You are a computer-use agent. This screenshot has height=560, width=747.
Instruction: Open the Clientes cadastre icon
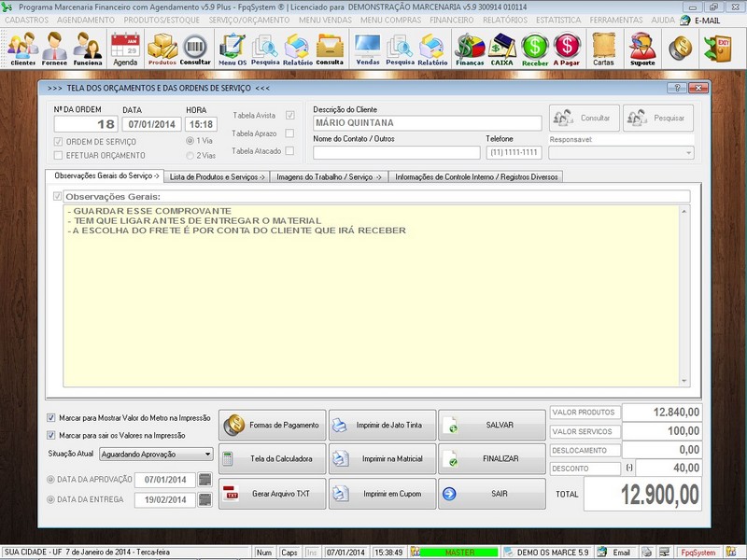(22, 49)
